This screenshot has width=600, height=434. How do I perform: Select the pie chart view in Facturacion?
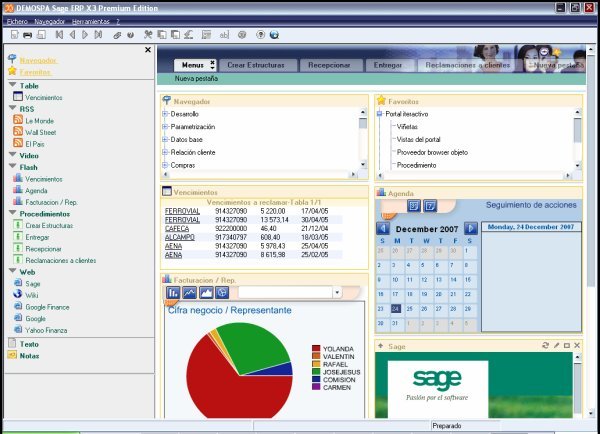pyautogui.click(x=222, y=293)
